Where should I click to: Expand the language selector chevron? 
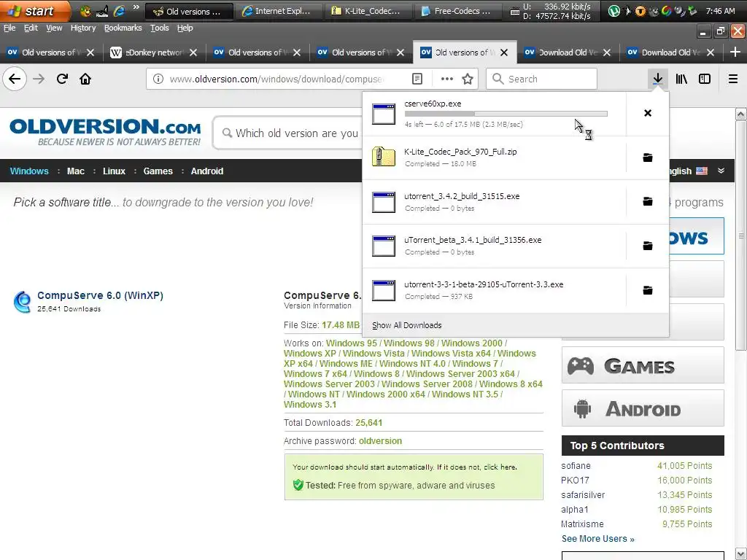[x=721, y=171]
